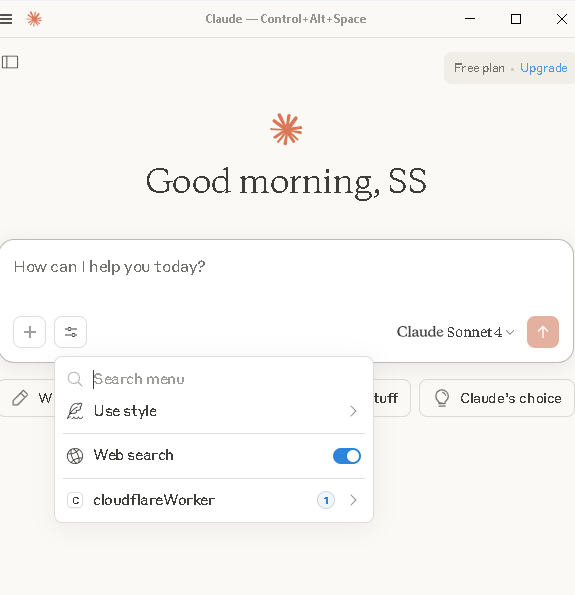Viewport: 575px width, 595px height.
Task: Close the Claude window
Action: 562,19
